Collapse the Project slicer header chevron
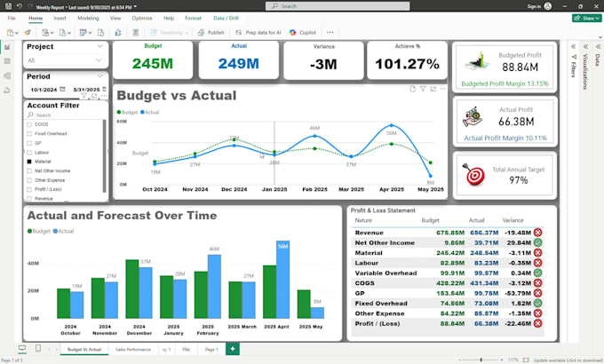Viewport: 604px width, 364px height. (x=99, y=46)
